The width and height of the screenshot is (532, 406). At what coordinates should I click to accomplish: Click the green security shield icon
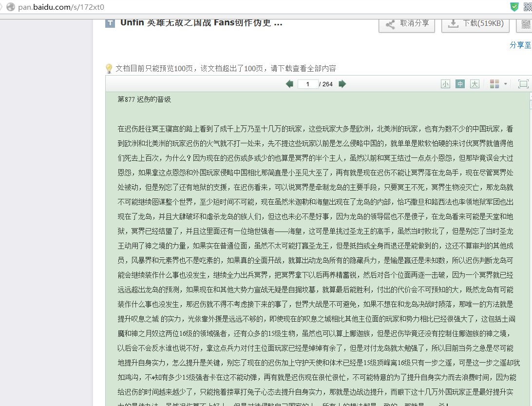514,7
